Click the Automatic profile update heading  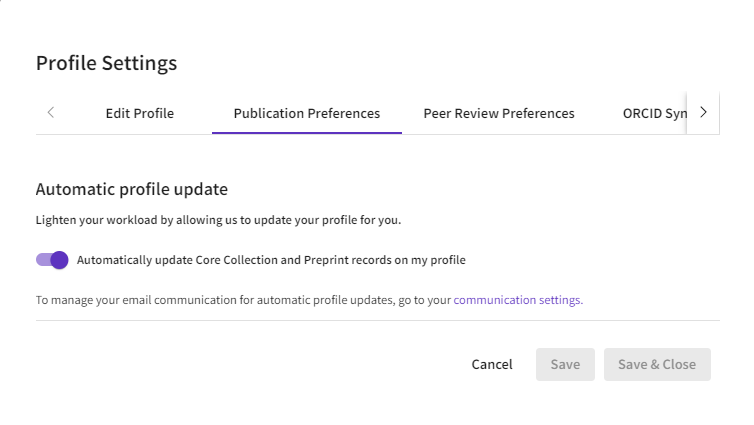132,188
